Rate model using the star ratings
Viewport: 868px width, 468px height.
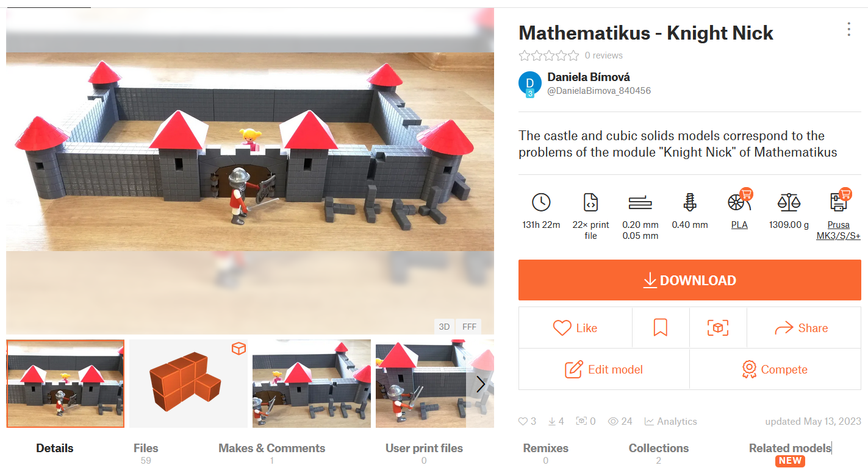549,55
